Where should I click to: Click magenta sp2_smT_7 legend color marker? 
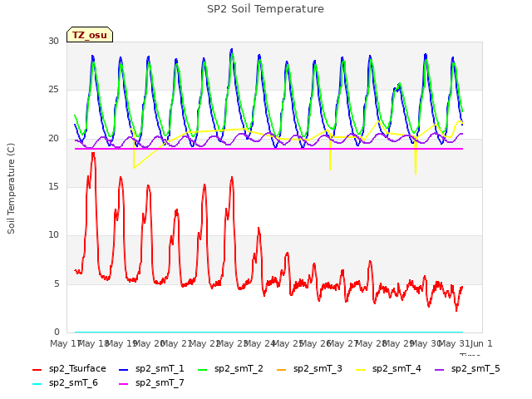(x=124, y=384)
